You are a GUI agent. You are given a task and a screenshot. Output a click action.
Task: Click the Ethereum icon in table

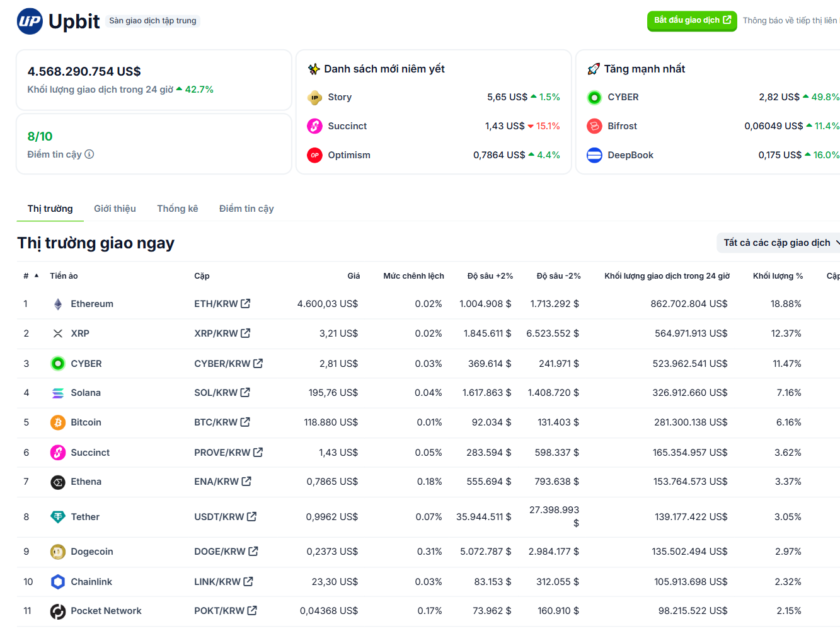pos(58,304)
